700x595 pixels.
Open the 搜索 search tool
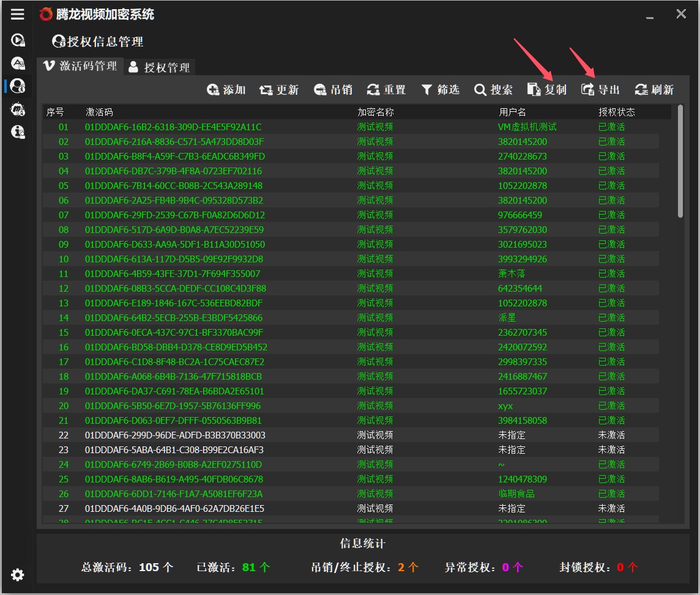493,90
